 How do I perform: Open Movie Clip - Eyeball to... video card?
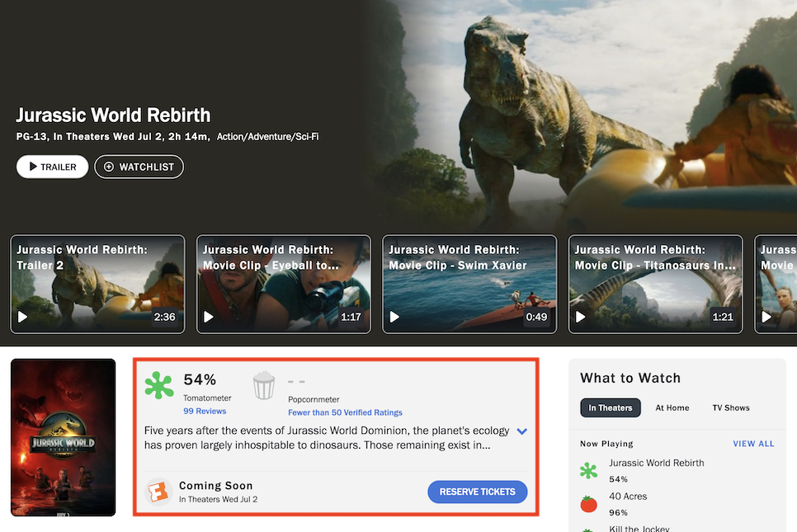[x=284, y=284]
